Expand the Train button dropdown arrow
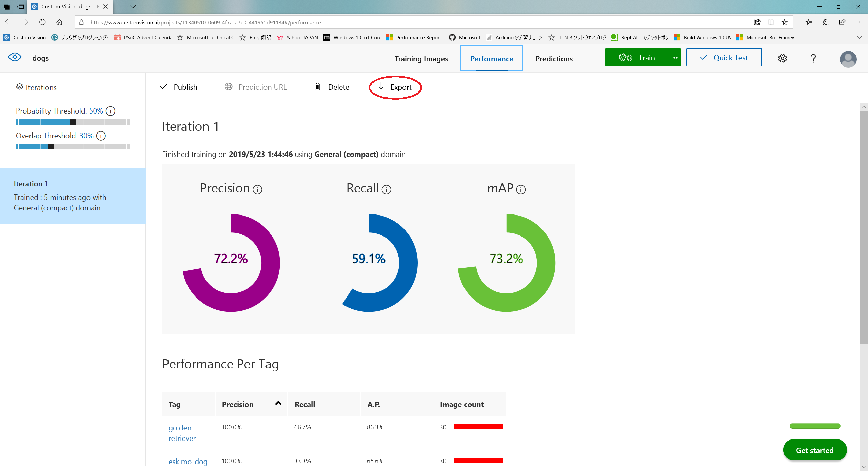This screenshot has width=868, height=471. pos(675,58)
